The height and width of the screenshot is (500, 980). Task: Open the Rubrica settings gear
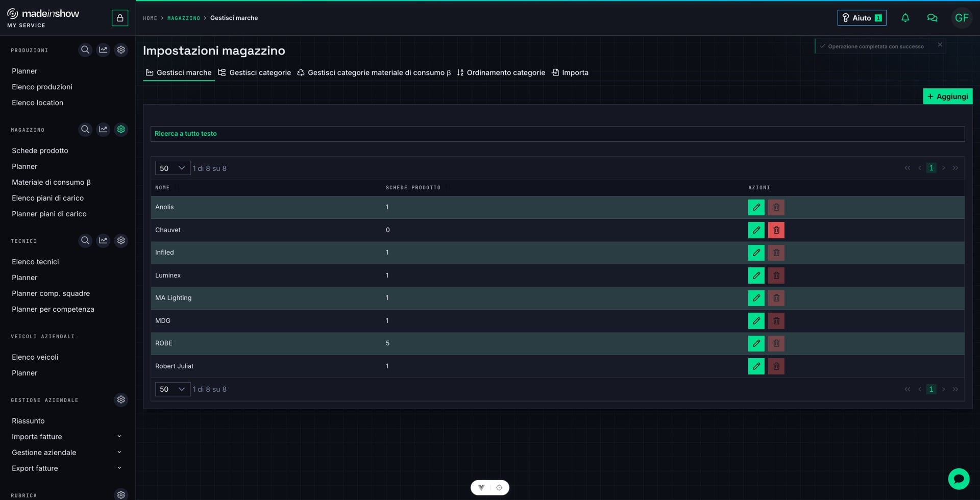[x=121, y=494]
